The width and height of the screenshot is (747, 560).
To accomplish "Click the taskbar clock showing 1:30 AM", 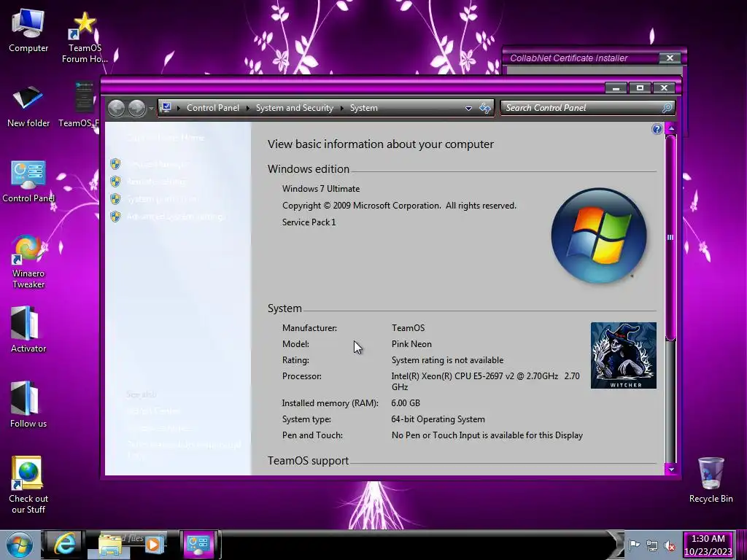I will click(x=708, y=545).
